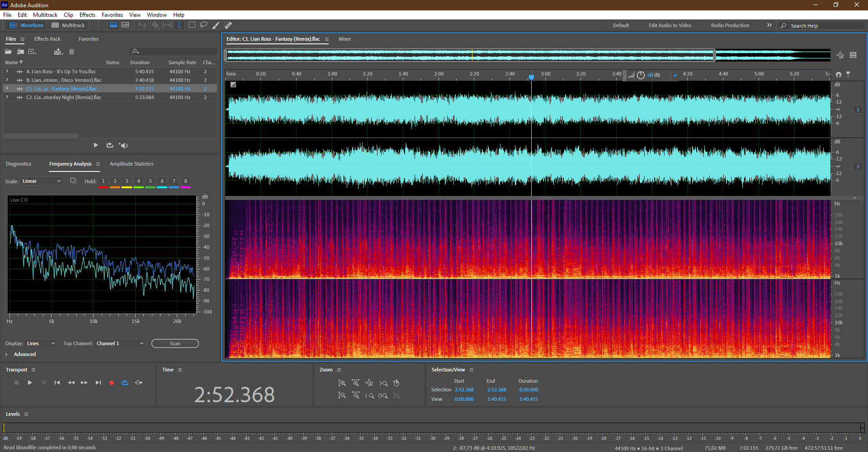
Task: Show the Spectral Frequency Display
Action: point(113,25)
